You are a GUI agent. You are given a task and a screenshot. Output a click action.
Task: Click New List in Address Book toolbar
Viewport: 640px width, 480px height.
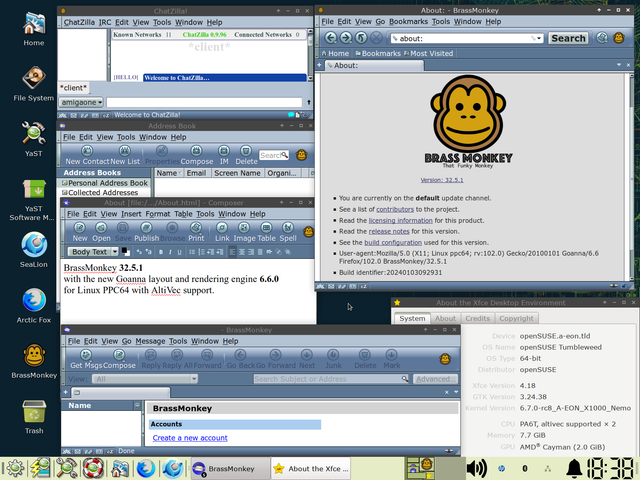(x=125, y=156)
